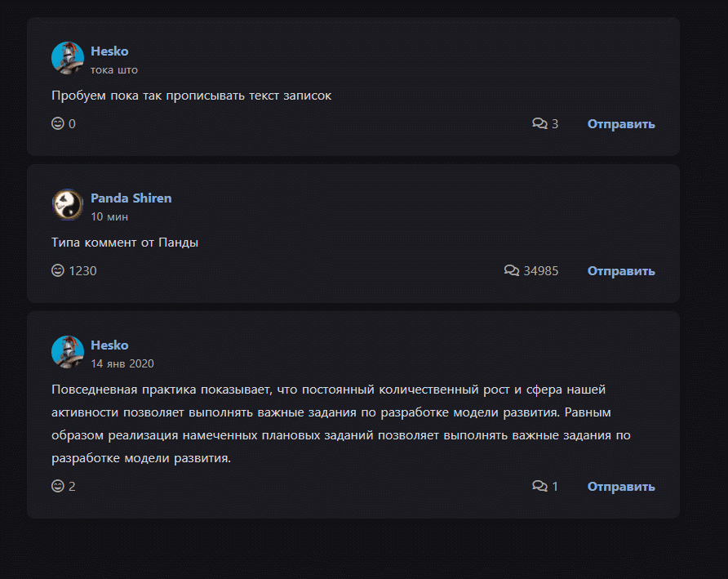Click Отправить on the first Hesko post
Screen dimensions: 728x579
click(x=621, y=124)
